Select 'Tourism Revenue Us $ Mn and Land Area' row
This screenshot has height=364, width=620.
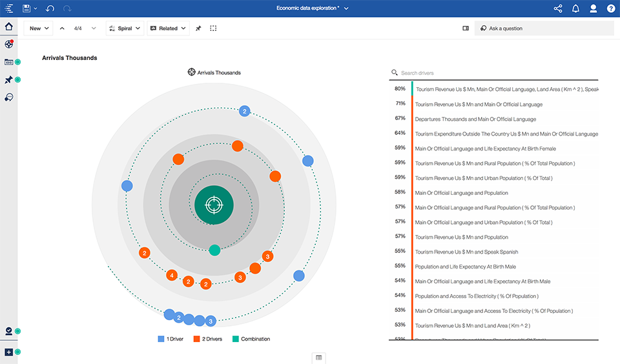(493, 326)
